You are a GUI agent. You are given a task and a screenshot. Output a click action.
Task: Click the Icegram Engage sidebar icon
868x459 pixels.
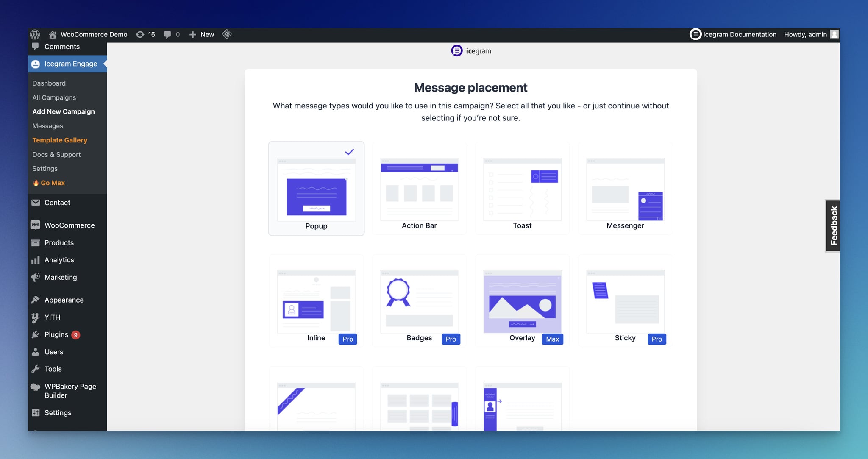(36, 64)
